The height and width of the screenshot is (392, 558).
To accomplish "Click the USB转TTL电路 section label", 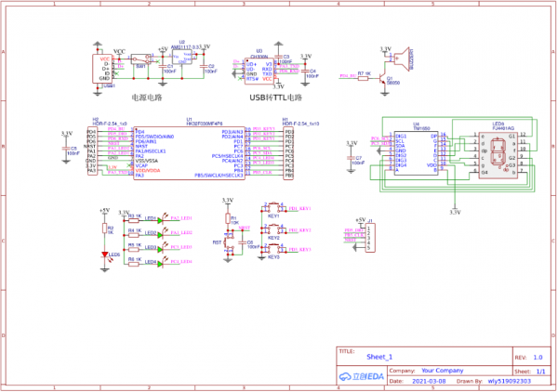I will [x=275, y=97].
